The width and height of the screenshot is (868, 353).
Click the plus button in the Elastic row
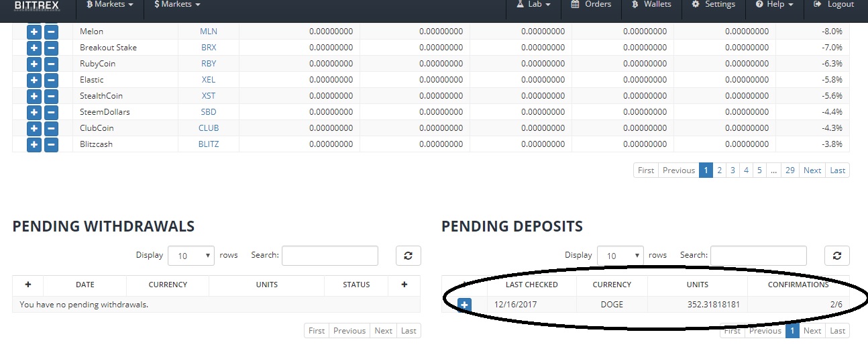point(34,80)
